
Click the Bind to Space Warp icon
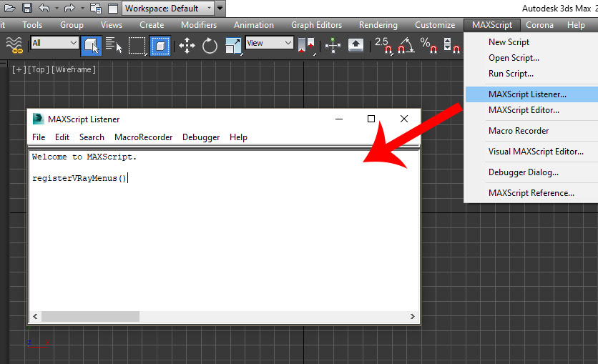[14, 45]
